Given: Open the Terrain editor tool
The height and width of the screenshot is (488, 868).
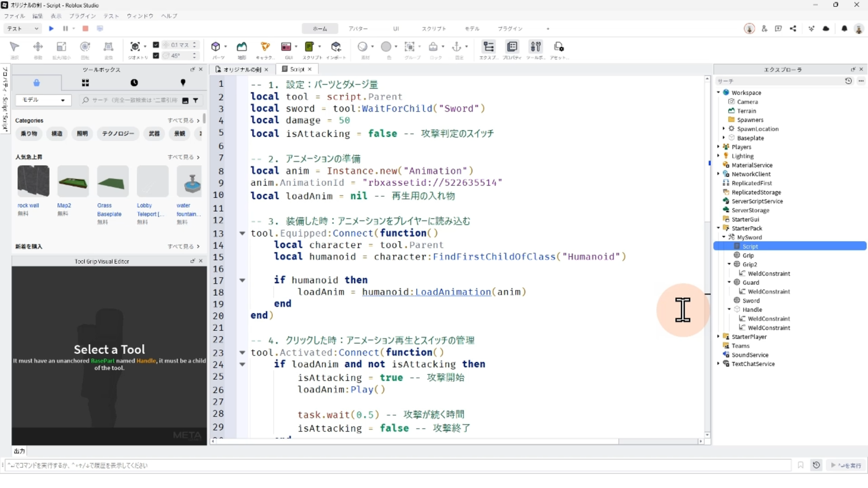Looking at the screenshot, I should click(242, 47).
